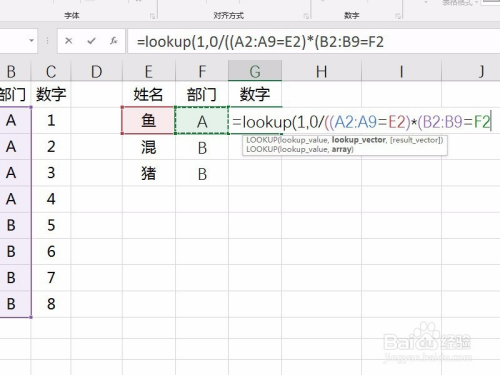Image resolution: width=500 pixels, height=375 pixels.
Task: Select cell with number 5 in column C
Action: [51, 226]
